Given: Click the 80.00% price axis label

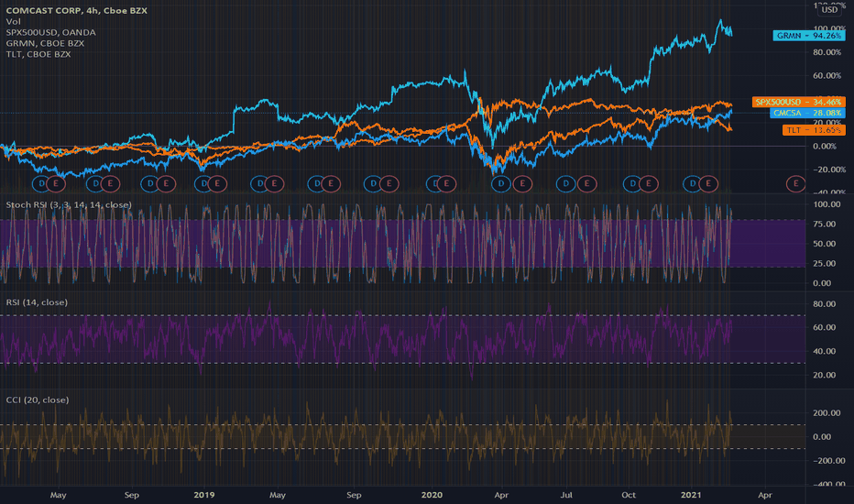Looking at the screenshot, I should coord(827,52).
